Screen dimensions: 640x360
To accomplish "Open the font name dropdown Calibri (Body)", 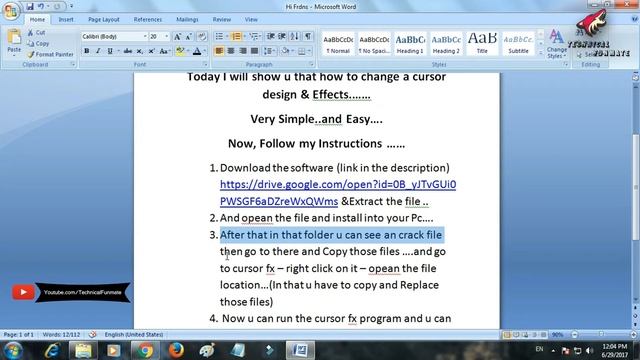I will click(145, 37).
